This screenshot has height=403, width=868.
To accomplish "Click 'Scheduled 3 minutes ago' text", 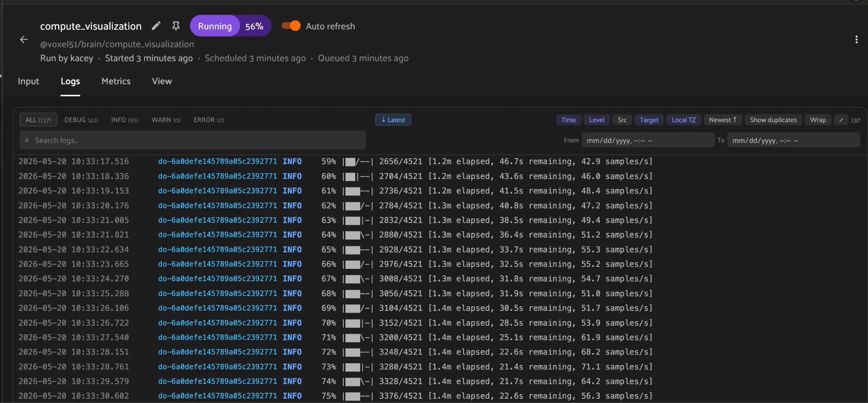I will pos(255,58).
